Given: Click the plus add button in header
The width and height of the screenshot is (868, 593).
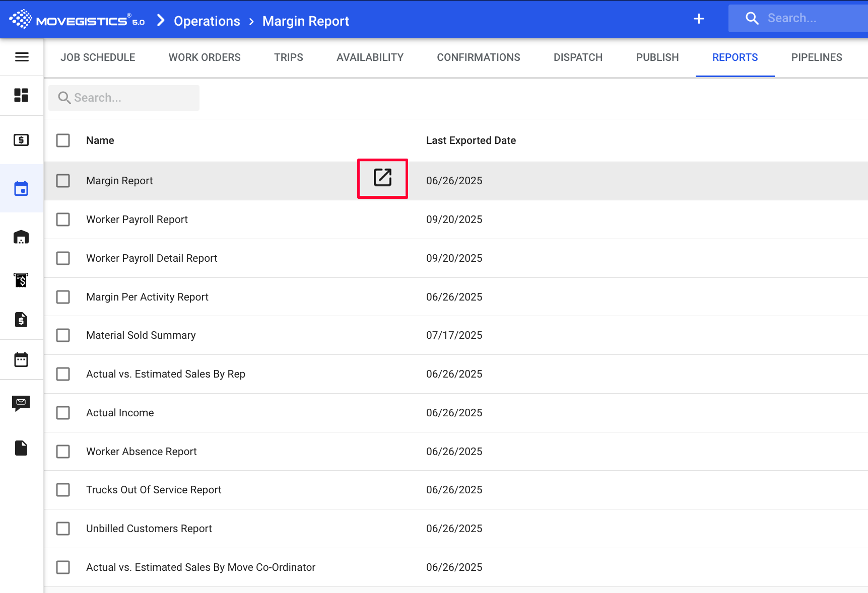Looking at the screenshot, I should coord(699,19).
